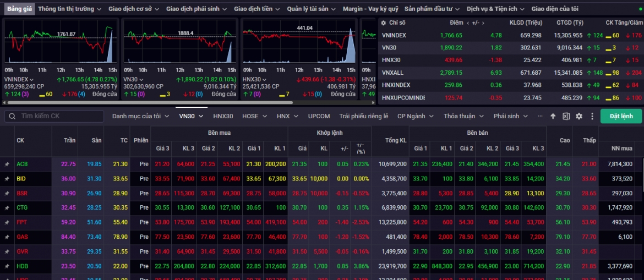
Task: Open index table settings gear beside Chỉ số
Action: click(384, 23)
